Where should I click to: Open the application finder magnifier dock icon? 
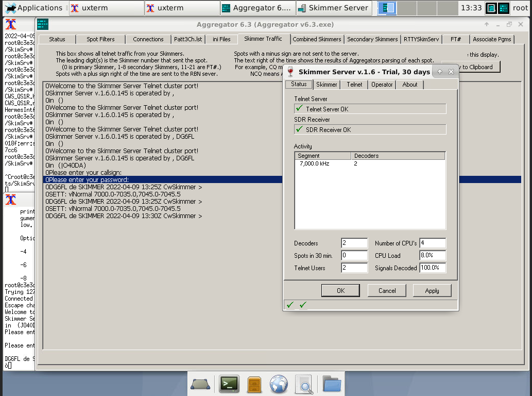pyautogui.click(x=304, y=385)
